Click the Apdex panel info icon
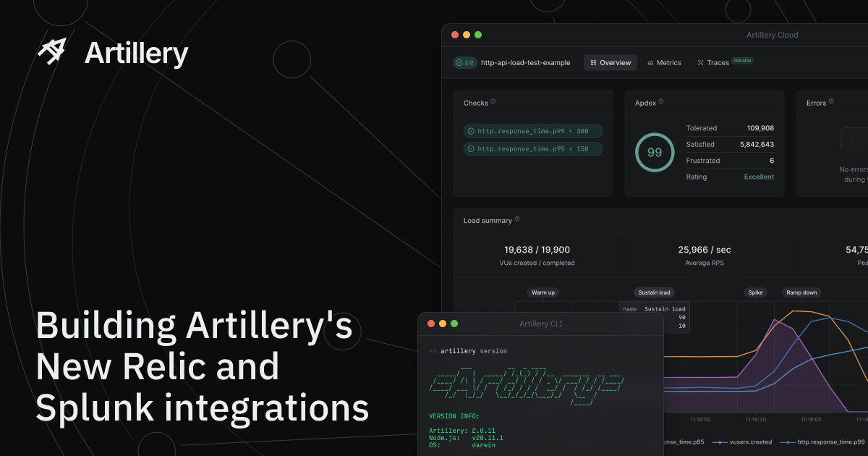868x456 pixels. (x=660, y=102)
